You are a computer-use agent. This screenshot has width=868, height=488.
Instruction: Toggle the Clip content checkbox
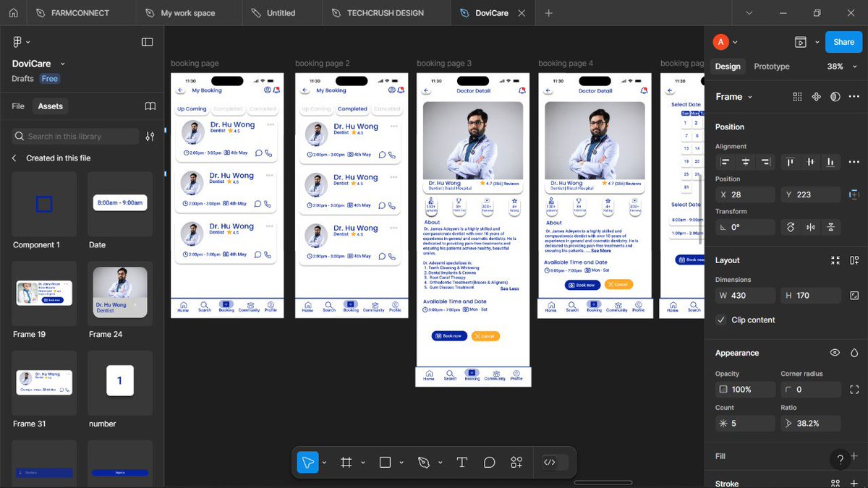[720, 320]
